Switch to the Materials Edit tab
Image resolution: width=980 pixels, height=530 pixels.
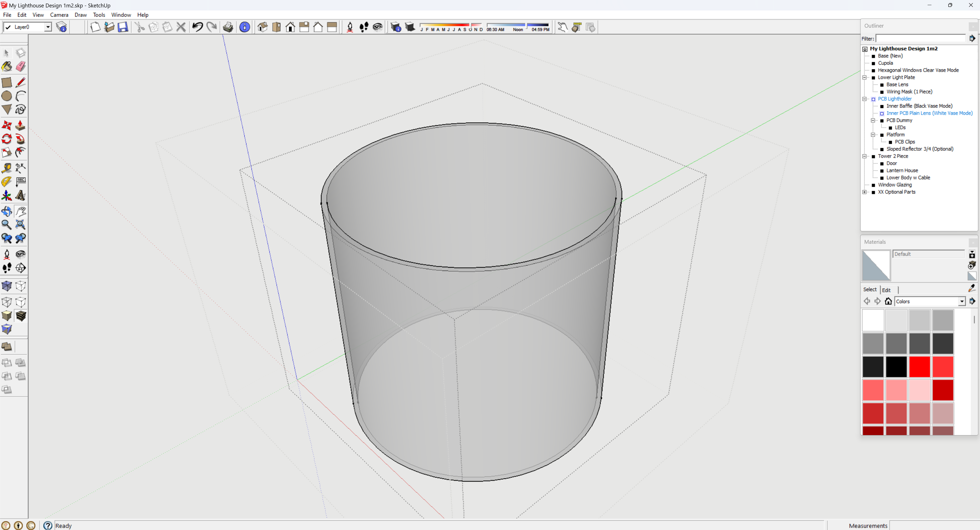(x=886, y=290)
